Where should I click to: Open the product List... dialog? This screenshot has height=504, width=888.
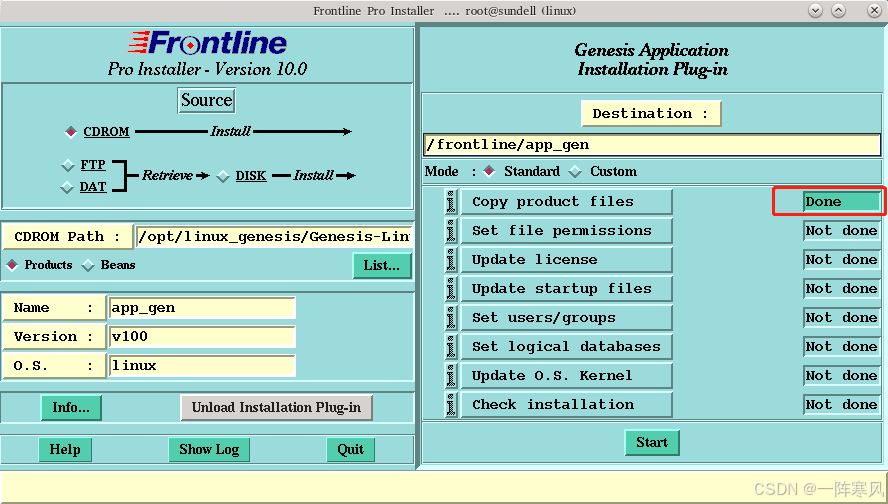click(x=382, y=265)
